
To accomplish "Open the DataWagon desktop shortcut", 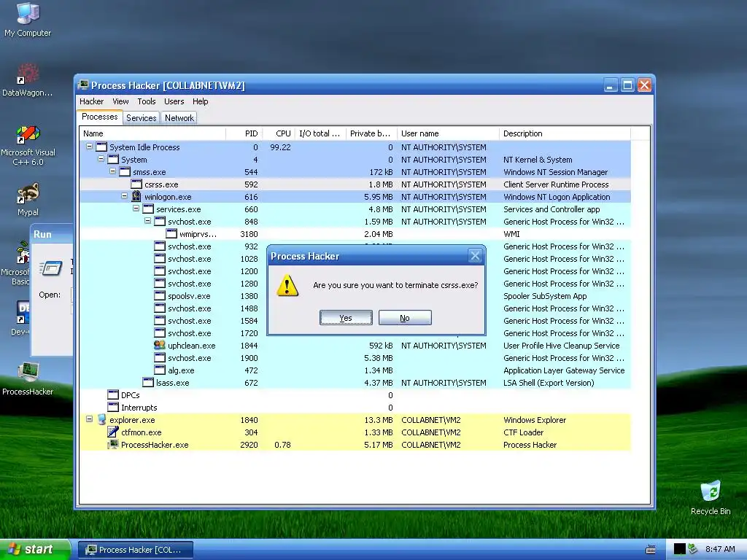I will click(28, 79).
